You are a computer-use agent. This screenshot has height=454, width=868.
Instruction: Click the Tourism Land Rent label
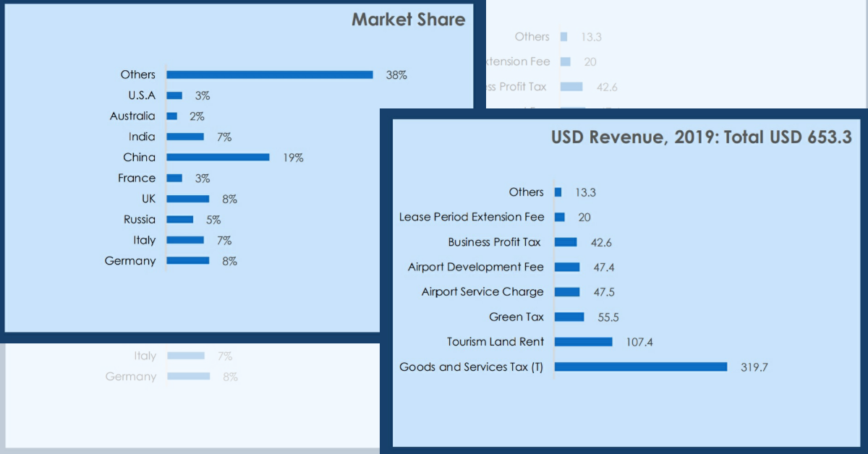point(495,342)
